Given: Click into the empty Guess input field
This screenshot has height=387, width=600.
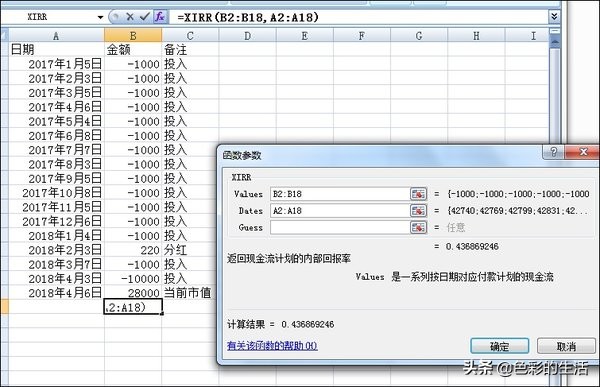Looking at the screenshot, I should pyautogui.click(x=340, y=227).
